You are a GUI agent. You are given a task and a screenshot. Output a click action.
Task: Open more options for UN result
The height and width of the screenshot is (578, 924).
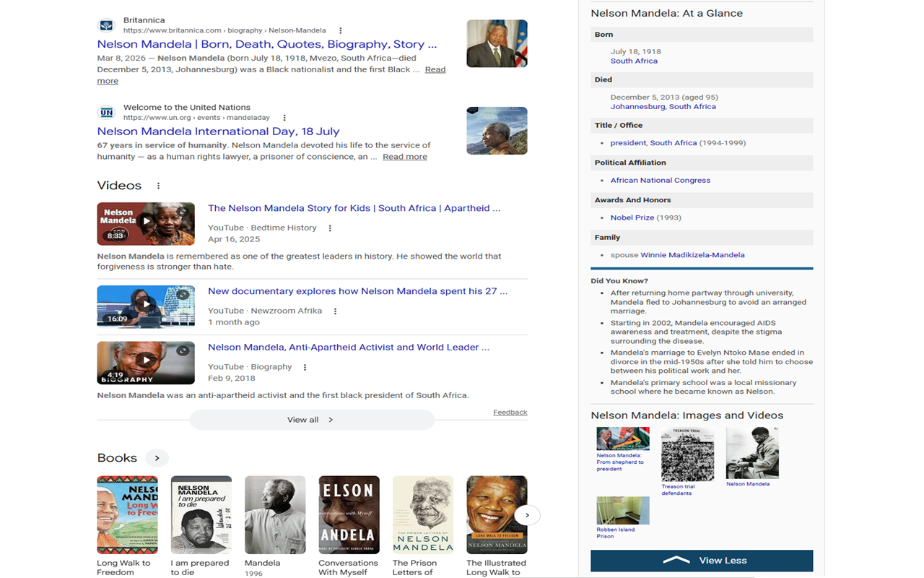point(284,118)
